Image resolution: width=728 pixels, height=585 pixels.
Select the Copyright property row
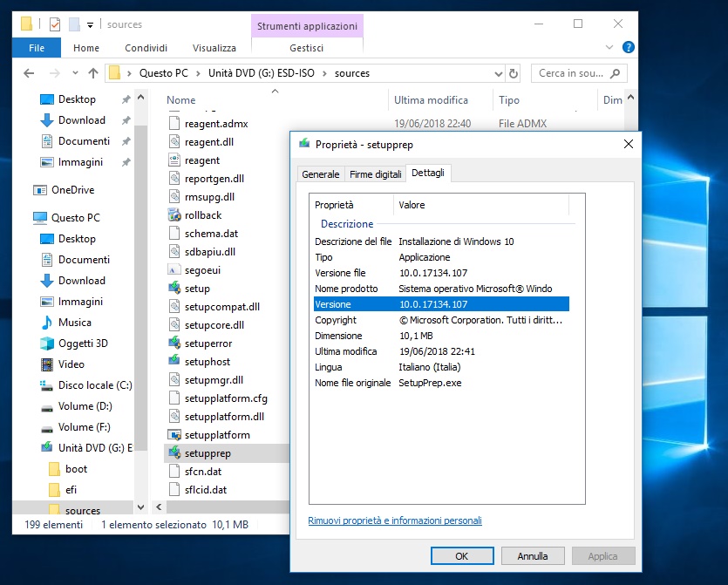tap(441, 320)
